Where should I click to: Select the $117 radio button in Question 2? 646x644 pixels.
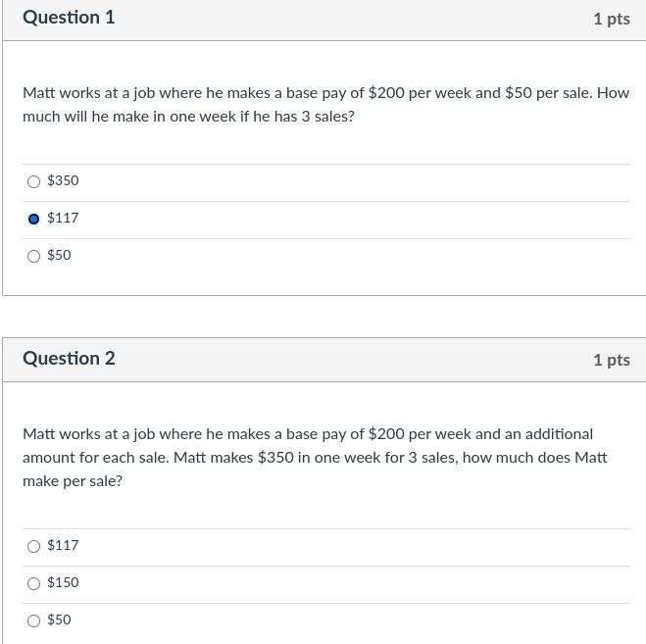[34, 546]
